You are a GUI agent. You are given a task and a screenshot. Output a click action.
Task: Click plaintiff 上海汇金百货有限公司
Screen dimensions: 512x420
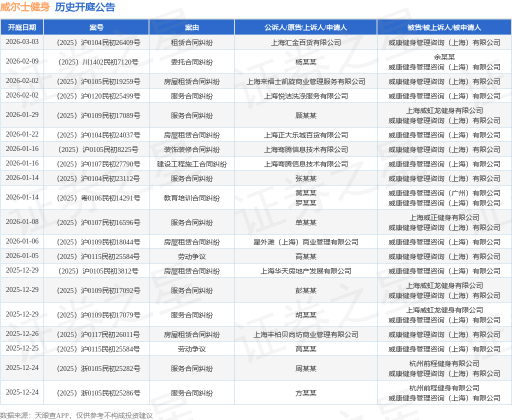(306, 42)
